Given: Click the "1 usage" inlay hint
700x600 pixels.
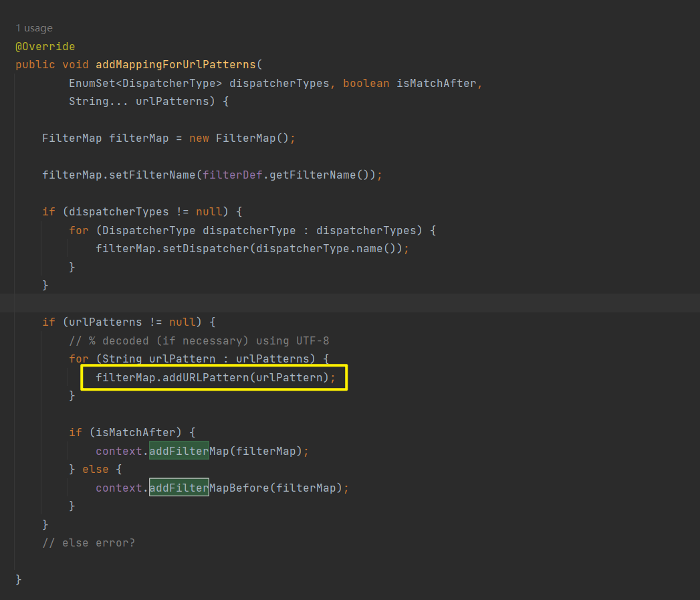Looking at the screenshot, I should [34, 28].
